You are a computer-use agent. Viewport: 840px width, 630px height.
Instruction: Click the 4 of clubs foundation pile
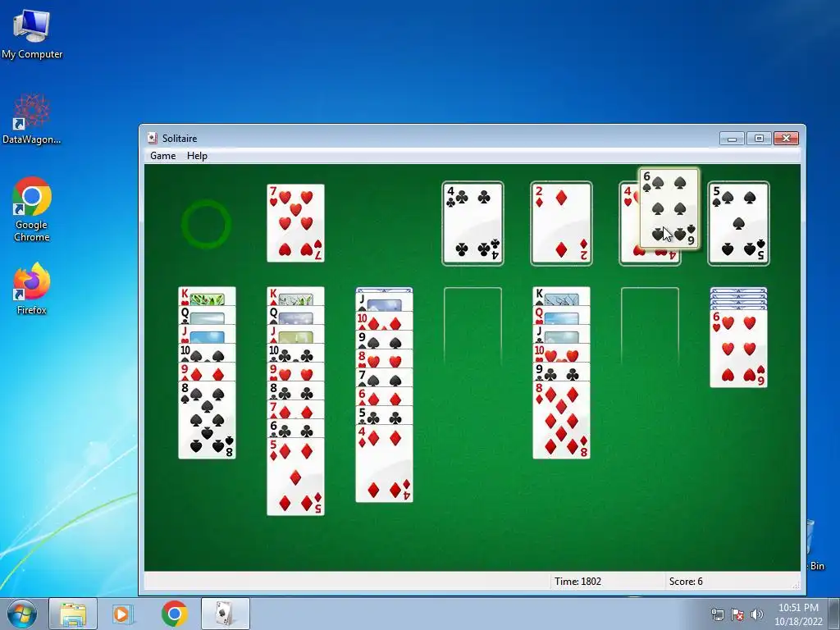(472, 223)
